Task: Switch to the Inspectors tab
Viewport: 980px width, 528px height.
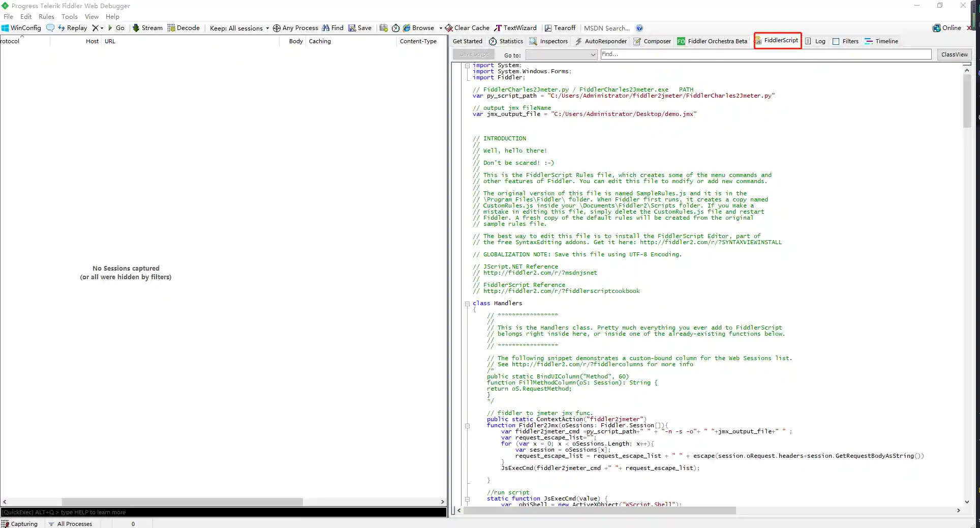Action: [548, 41]
